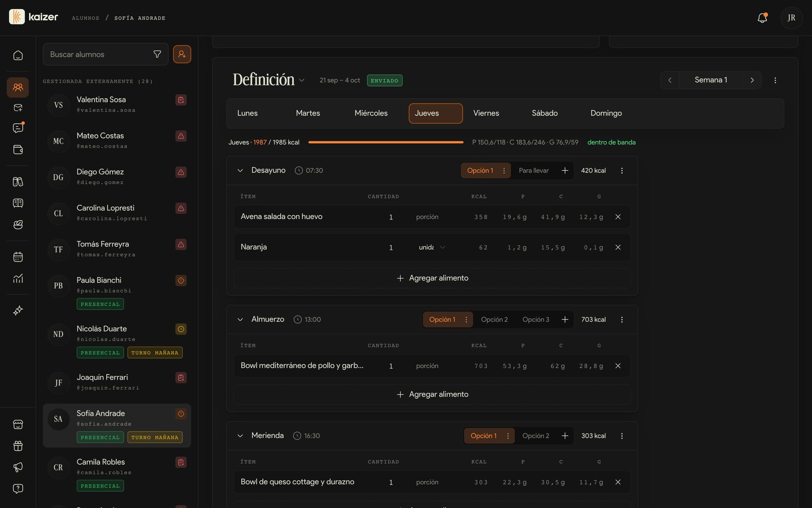Remove the Naranja item row
812x508 pixels.
pyautogui.click(x=618, y=247)
